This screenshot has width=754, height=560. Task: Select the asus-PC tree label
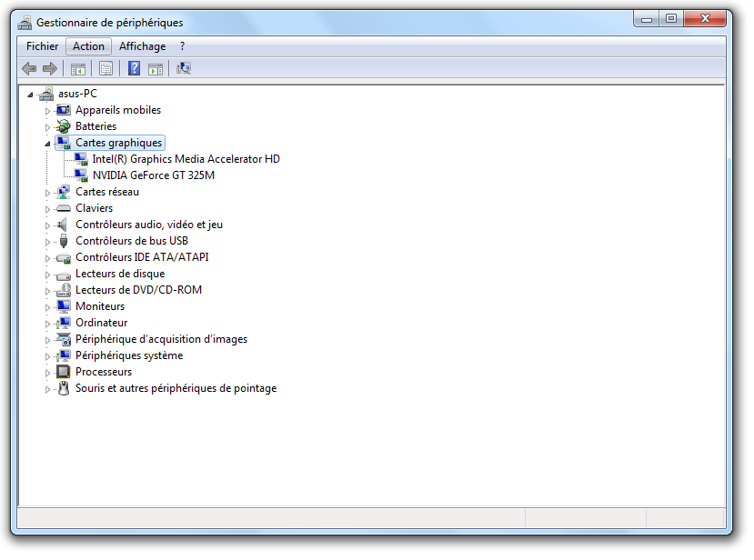[77, 94]
